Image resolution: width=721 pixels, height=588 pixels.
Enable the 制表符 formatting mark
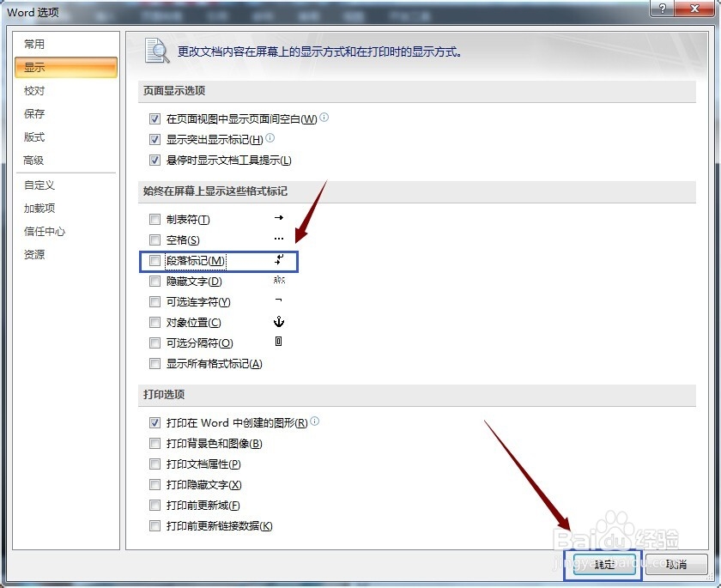(154, 219)
